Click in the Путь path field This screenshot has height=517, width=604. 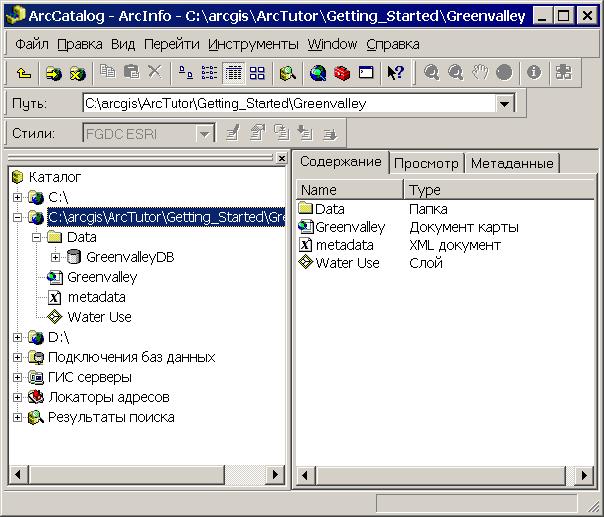click(x=289, y=104)
